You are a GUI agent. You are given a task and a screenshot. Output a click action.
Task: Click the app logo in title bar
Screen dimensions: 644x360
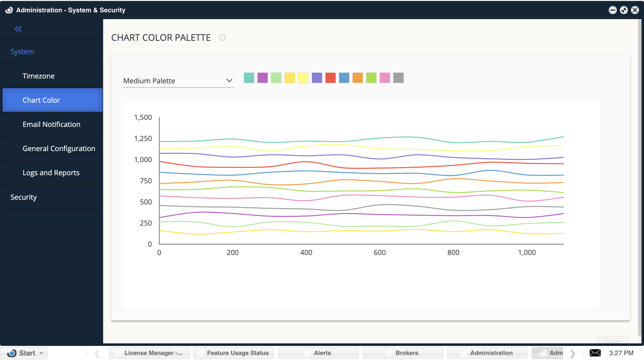pyautogui.click(x=9, y=10)
